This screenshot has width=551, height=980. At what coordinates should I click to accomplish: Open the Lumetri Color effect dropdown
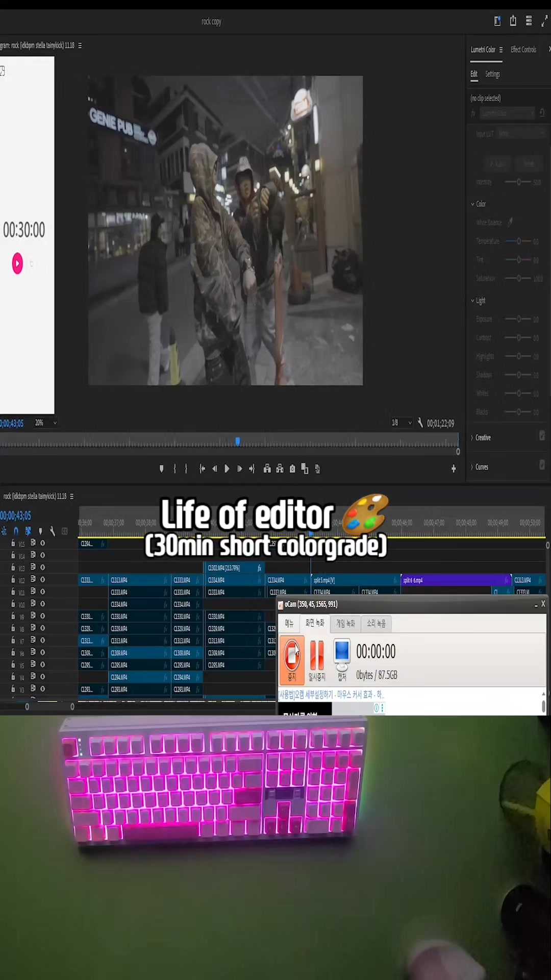click(x=507, y=113)
